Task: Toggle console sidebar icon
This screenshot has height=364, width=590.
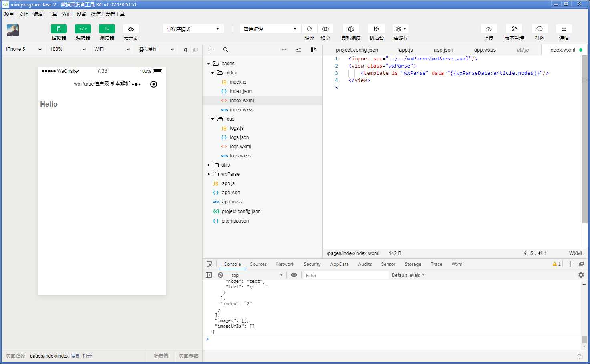Action: [x=209, y=275]
